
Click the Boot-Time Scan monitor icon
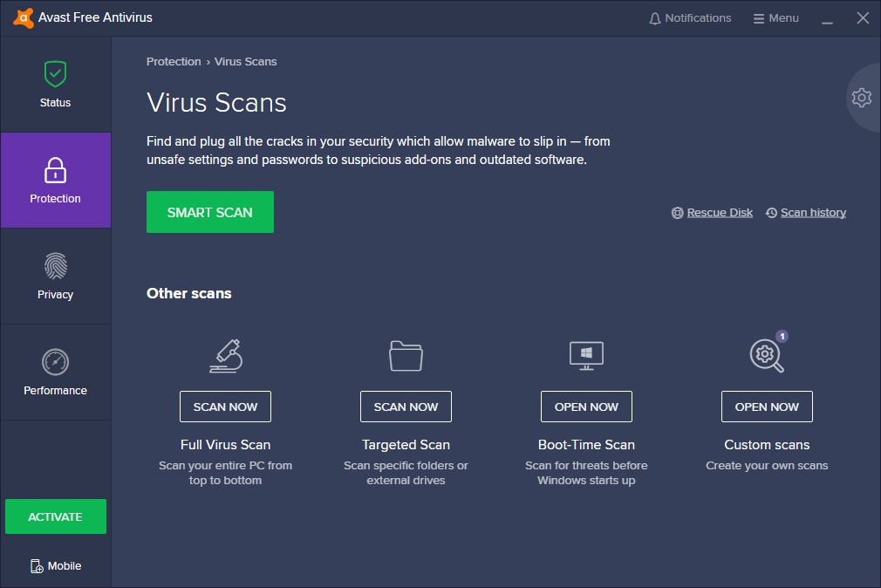(x=586, y=355)
